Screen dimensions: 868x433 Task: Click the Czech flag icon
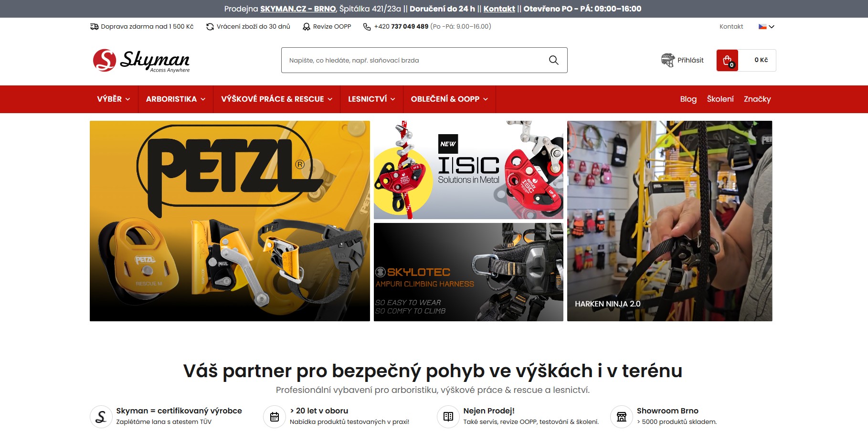762,27
